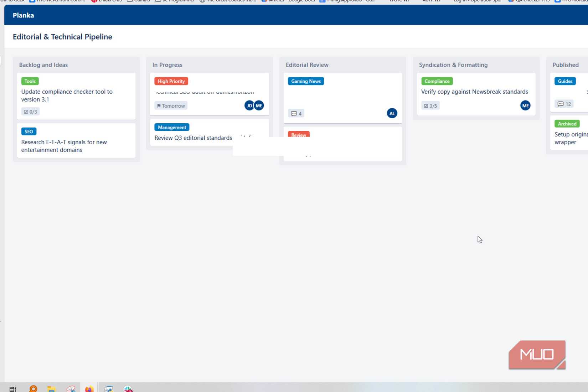Open the Verify copy against Newsbreak card

[476, 94]
